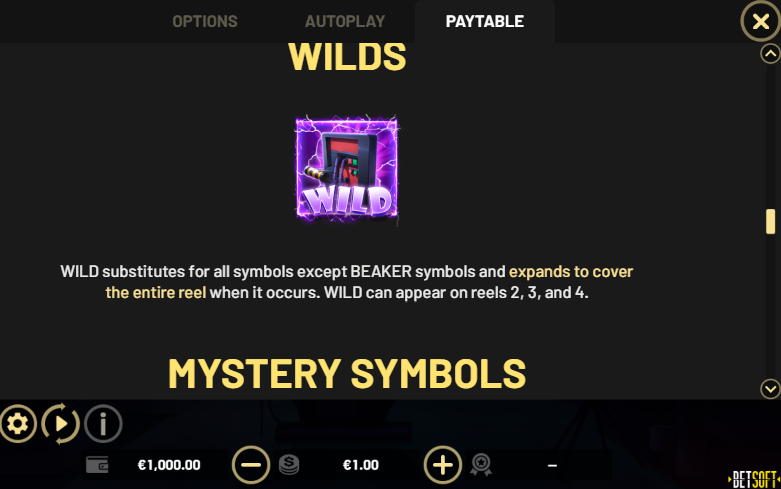Click the coin stack bet icon
The image size is (781, 489).
(x=289, y=465)
